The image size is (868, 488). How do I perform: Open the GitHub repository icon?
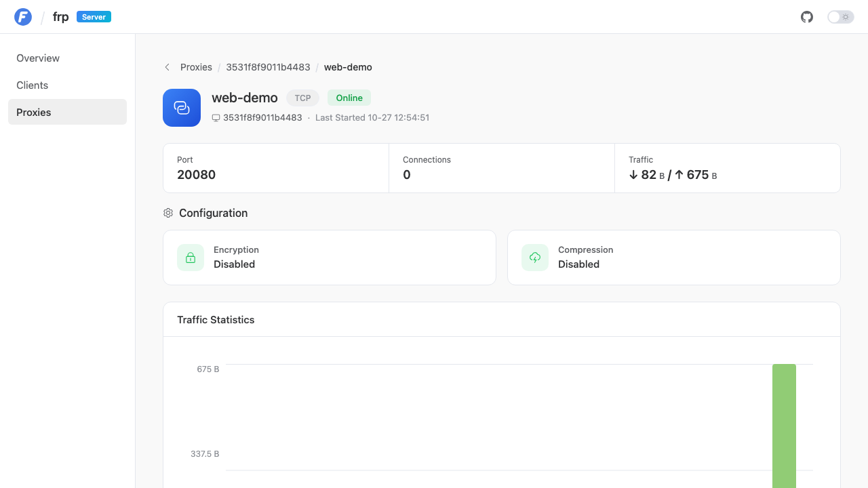pos(807,17)
